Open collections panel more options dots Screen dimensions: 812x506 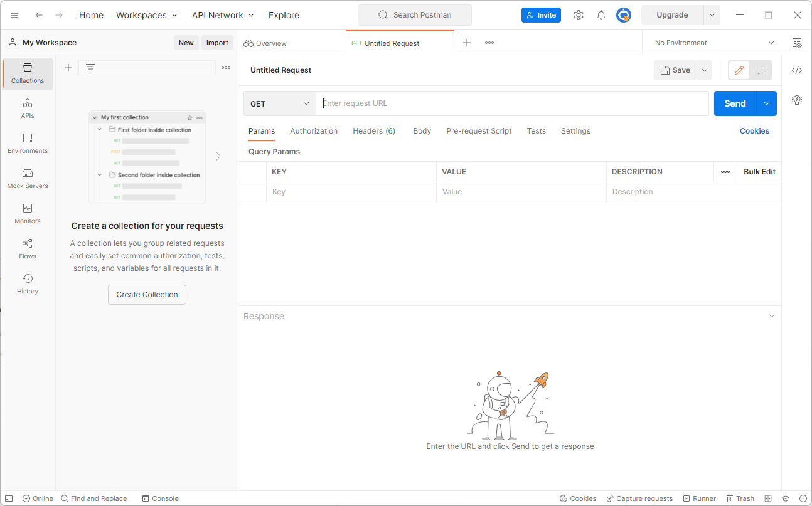pos(226,68)
